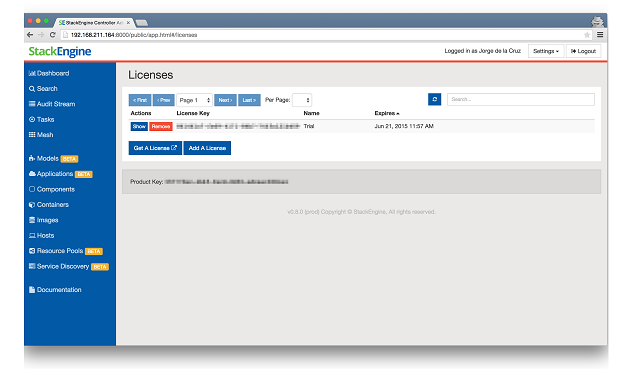Click the refresh licenses icon button
This screenshot has width=630, height=378.
click(x=434, y=99)
